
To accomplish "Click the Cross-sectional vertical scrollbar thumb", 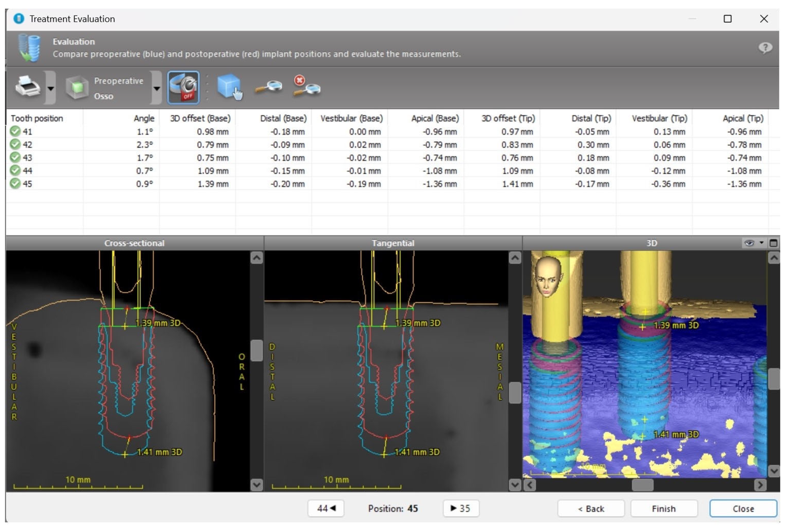I will (x=257, y=351).
